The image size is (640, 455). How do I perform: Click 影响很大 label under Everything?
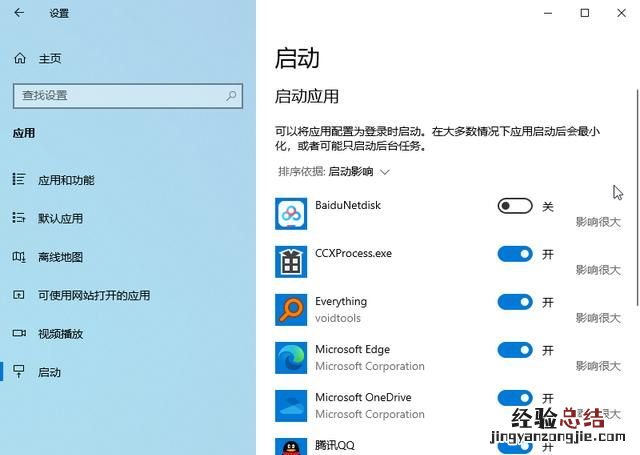[x=598, y=318]
